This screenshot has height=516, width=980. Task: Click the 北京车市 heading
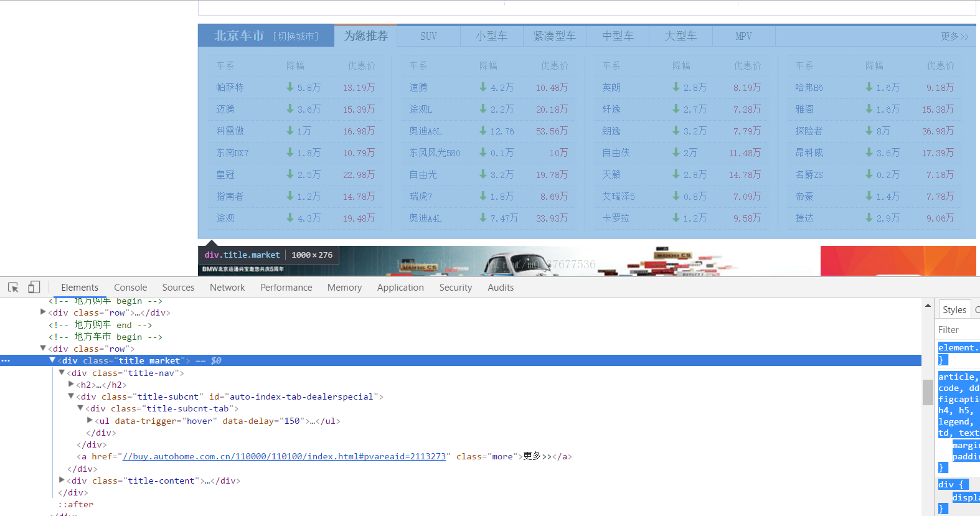tap(239, 35)
